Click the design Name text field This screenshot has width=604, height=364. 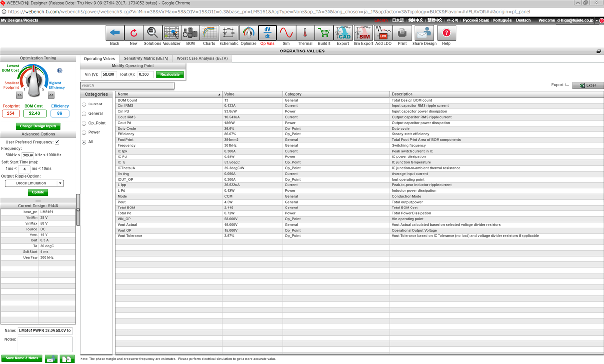tap(45, 331)
